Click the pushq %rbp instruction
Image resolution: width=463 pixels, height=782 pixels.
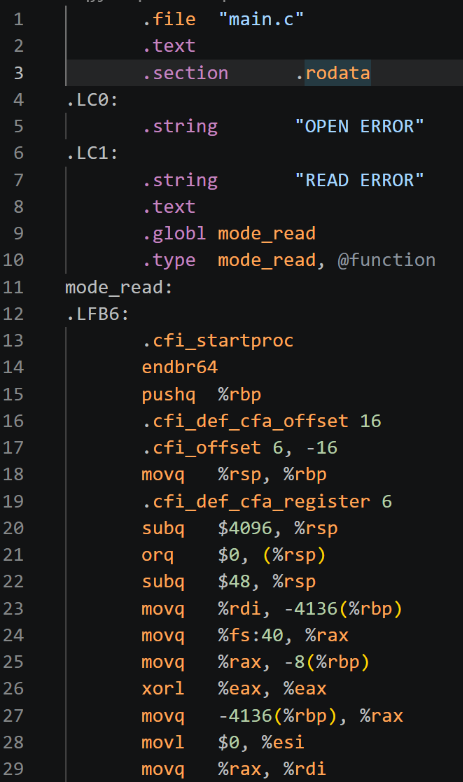[202, 394]
